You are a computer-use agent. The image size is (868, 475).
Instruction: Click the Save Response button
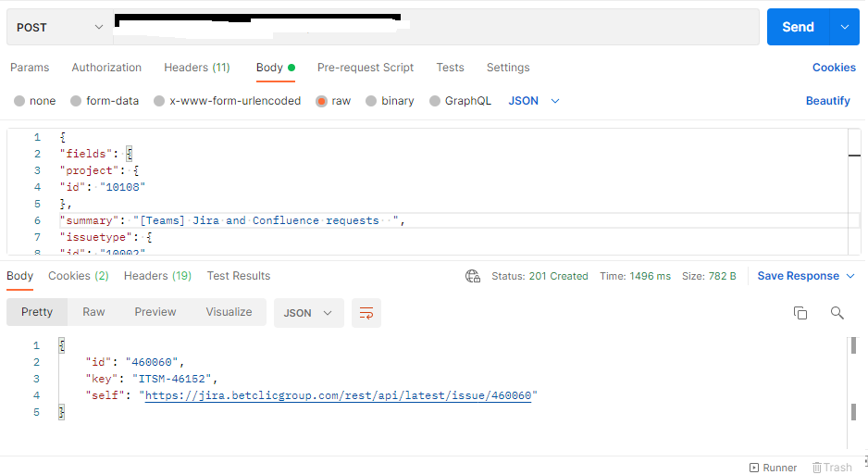coord(799,276)
